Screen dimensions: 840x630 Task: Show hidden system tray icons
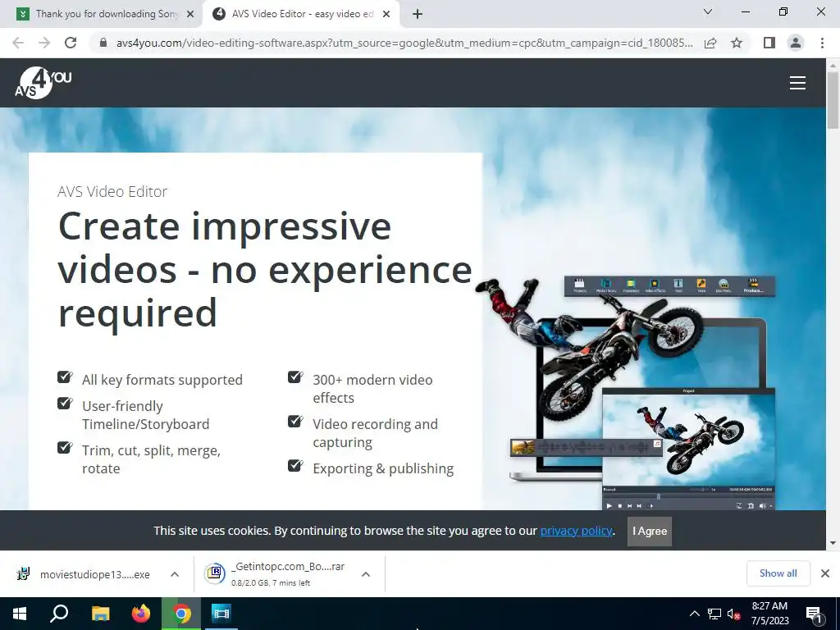pos(694,614)
